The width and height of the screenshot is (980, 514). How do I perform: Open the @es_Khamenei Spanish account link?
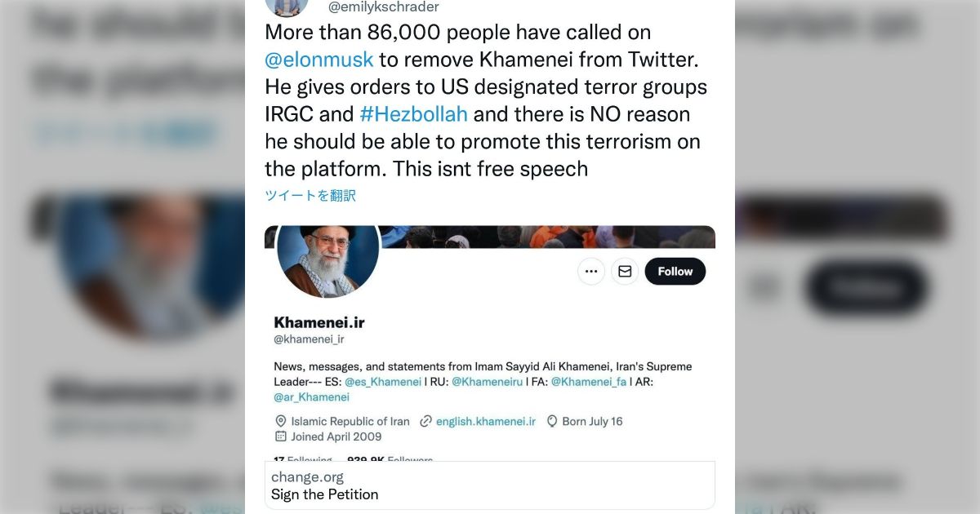pos(383,381)
